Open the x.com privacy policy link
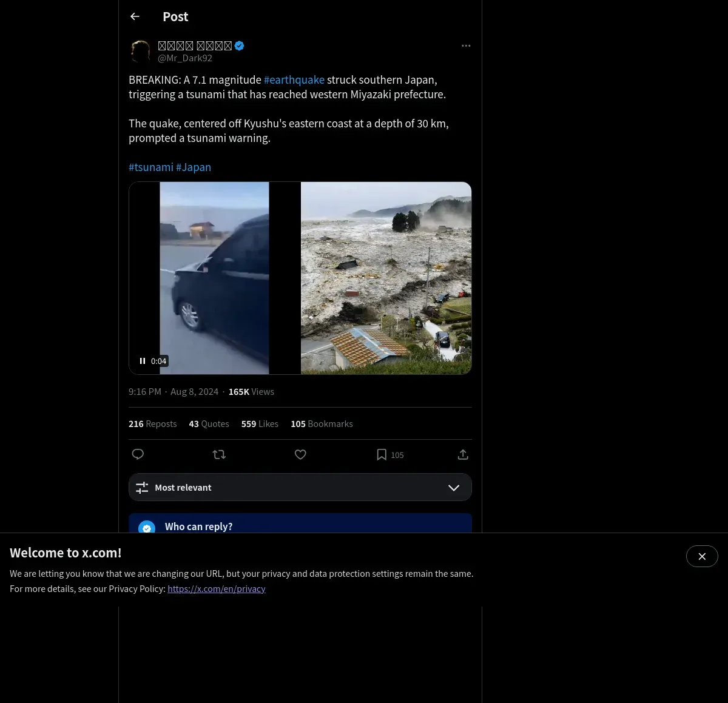 tap(217, 588)
